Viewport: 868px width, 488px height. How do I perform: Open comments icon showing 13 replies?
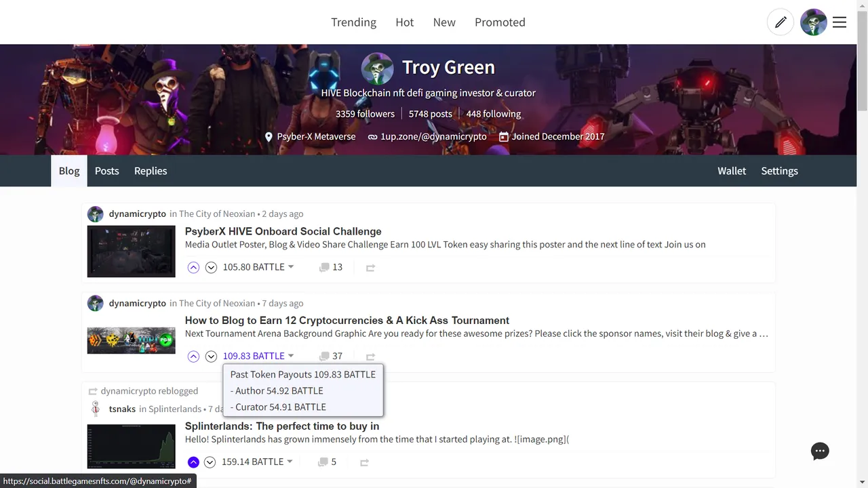[324, 268]
